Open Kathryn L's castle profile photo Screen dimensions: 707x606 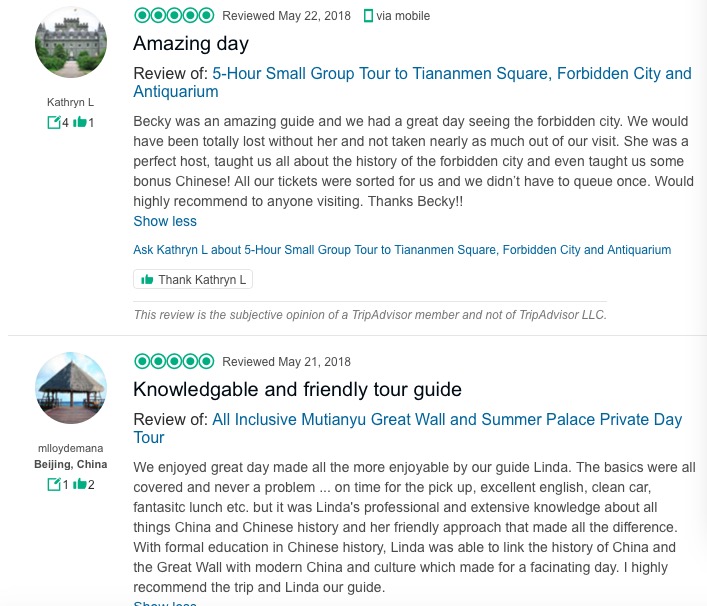coord(70,42)
